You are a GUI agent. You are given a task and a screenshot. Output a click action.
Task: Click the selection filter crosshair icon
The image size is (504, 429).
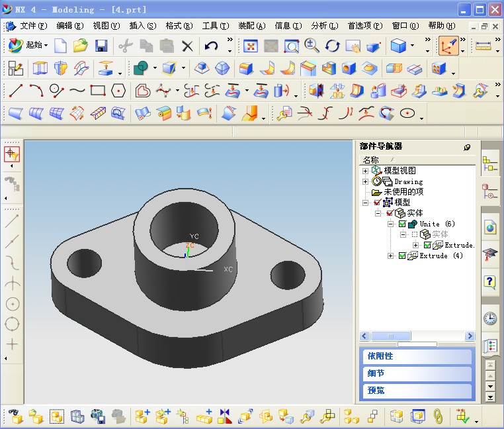[x=12, y=154]
